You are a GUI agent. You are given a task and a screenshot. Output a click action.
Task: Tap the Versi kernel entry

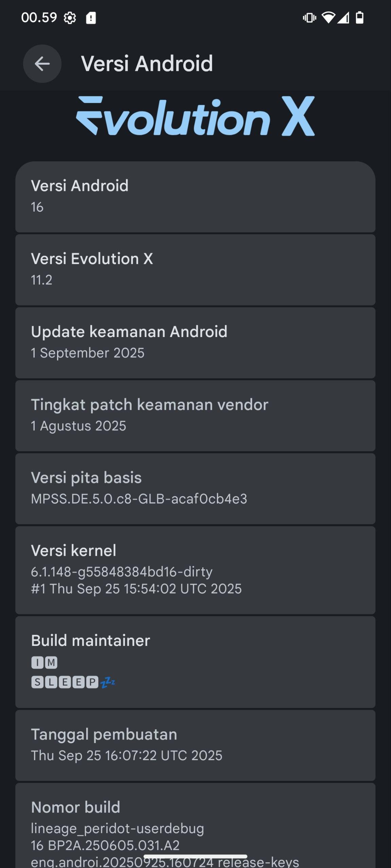click(x=195, y=570)
